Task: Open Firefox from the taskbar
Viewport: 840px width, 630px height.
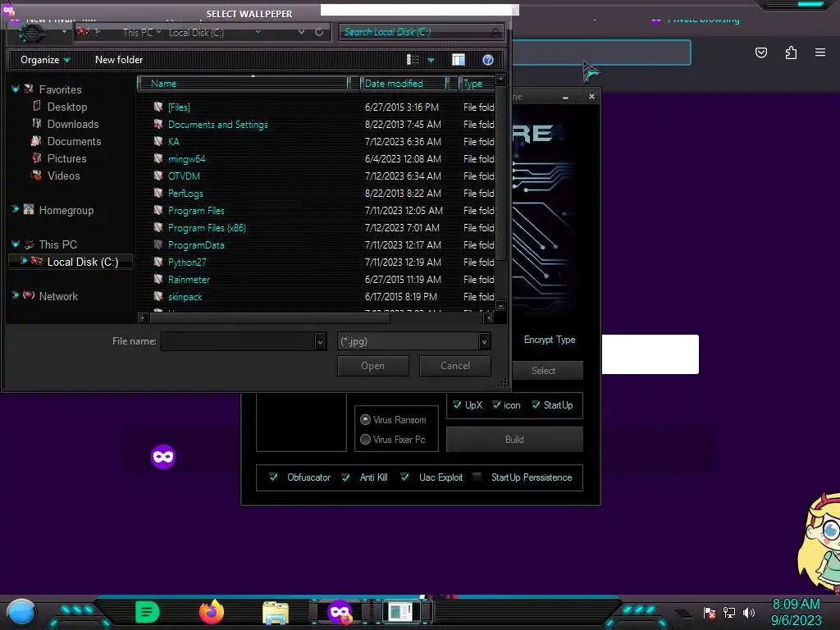Action: (212, 612)
